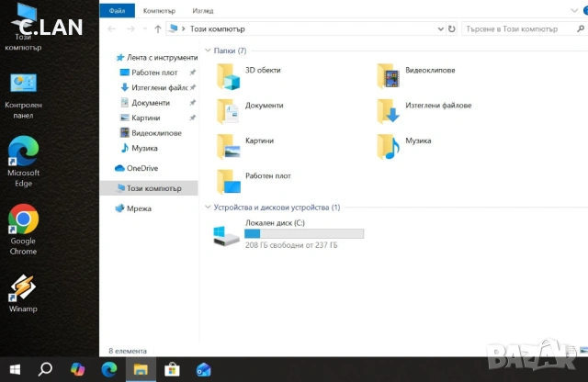Select the Работен плот folder in main pane
The height and width of the screenshot is (382, 588).
pyautogui.click(x=254, y=182)
